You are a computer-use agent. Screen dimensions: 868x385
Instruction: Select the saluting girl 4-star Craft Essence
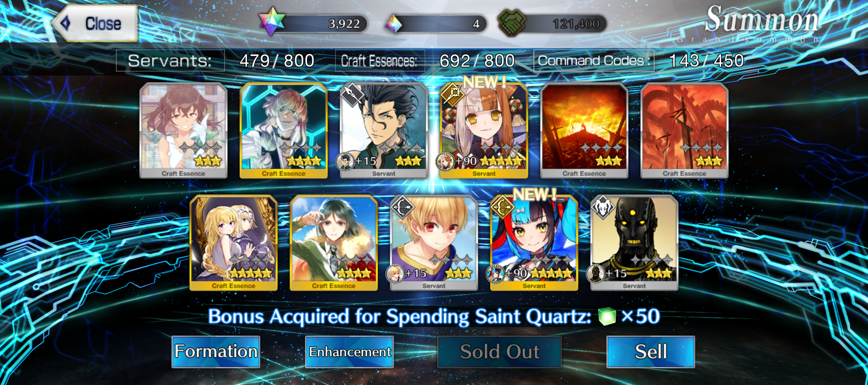[334, 243]
